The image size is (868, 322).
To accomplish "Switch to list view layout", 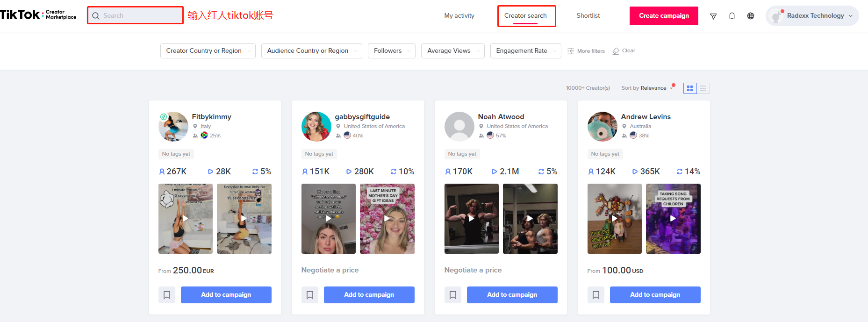I will 703,88.
